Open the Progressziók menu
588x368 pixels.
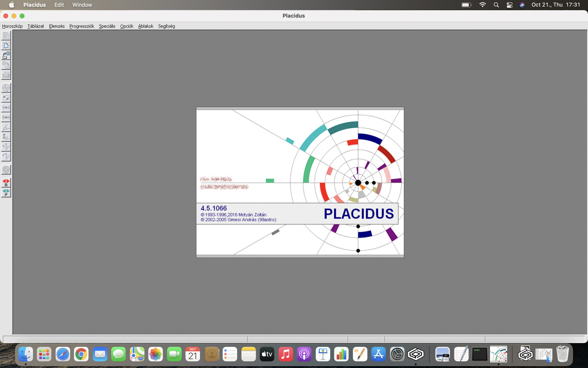[x=82, y=26]
